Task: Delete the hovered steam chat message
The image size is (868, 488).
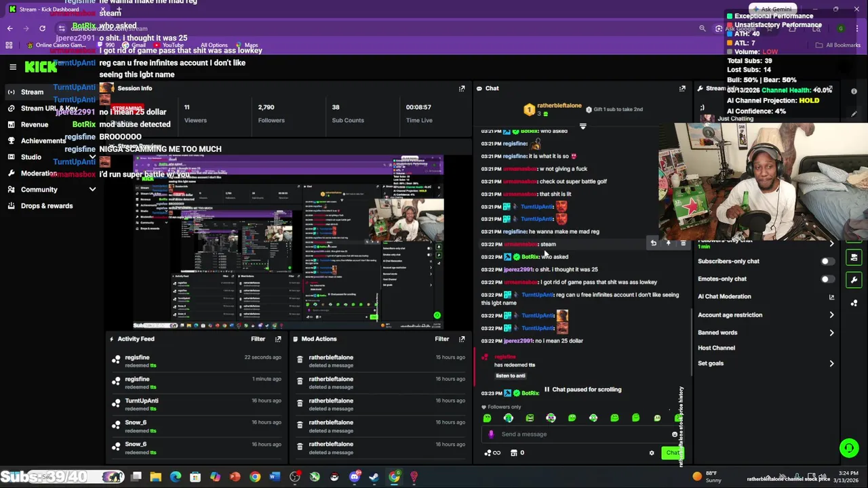Action: (x=683, y=243)
